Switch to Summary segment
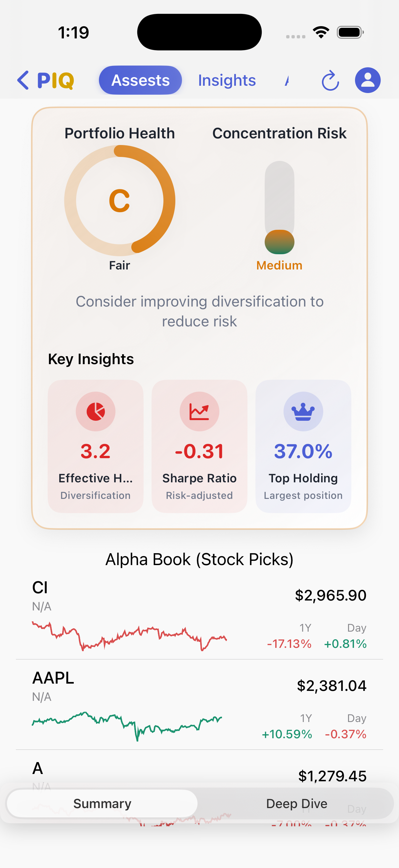The image size is (399, 868). 102,804
